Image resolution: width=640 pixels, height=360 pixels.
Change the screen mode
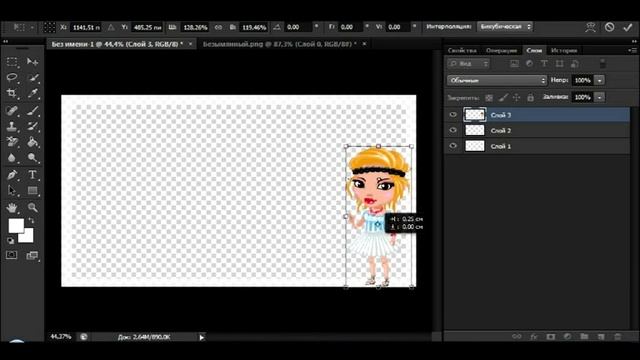tap(32, 256)
